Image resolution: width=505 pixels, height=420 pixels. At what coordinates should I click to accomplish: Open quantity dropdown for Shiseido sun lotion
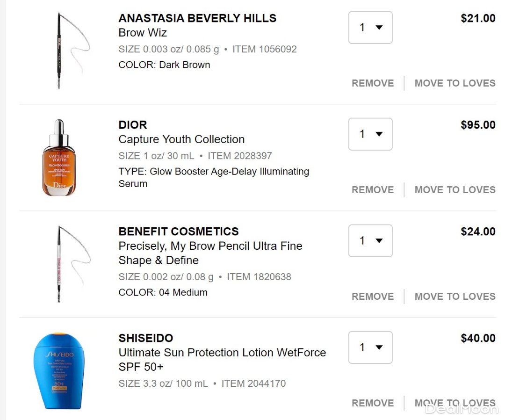click(x=370, y=348)
